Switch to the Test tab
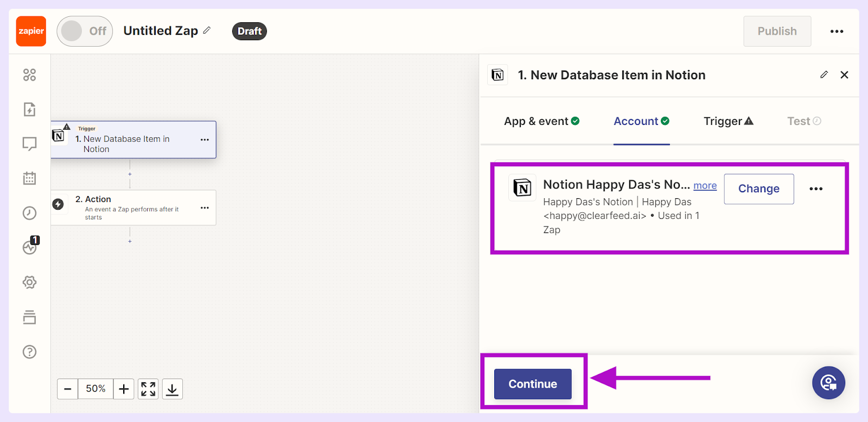 pyautogui.click(x=804, y=121)
